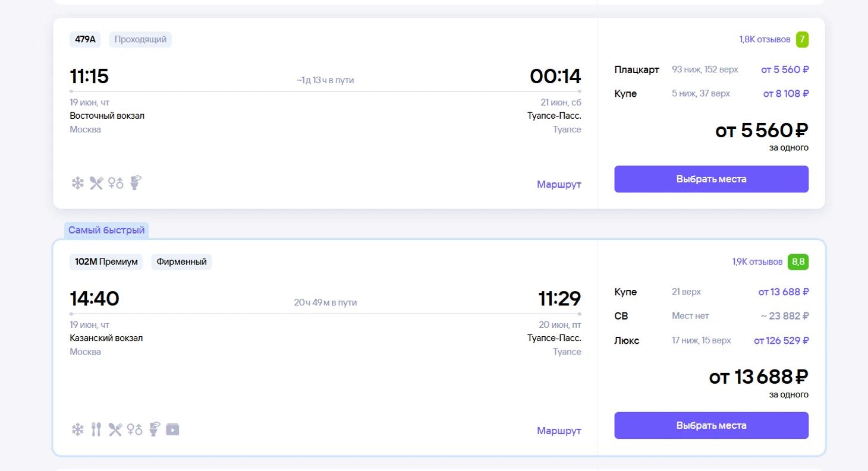The image size is (868, 471).
Task: Open Маршрут link for train 102М
Action: click(558, 431)
